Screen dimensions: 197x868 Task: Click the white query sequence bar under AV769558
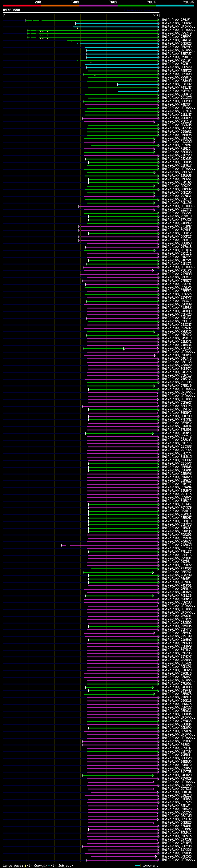[x=81, y=12]
